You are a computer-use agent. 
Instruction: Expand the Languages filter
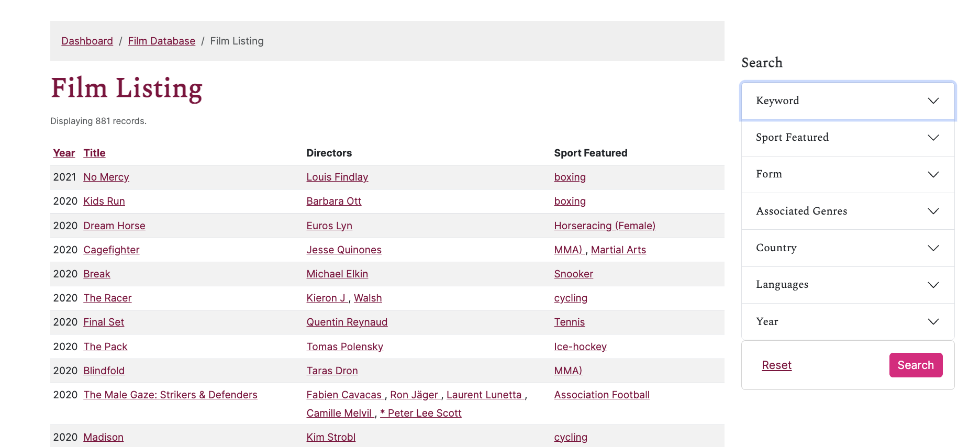[847, 285]
